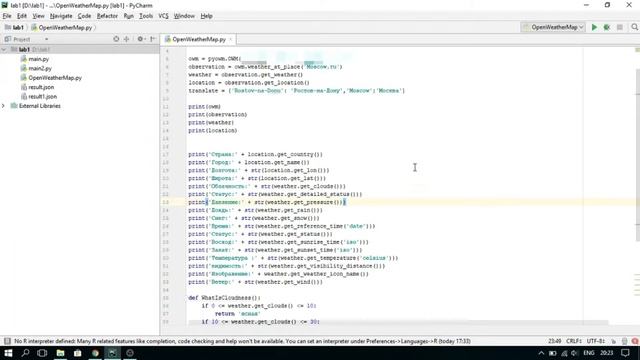
Task: Switch to OpenWeatherMap.py editor tab
Action: tap(198, 39)
